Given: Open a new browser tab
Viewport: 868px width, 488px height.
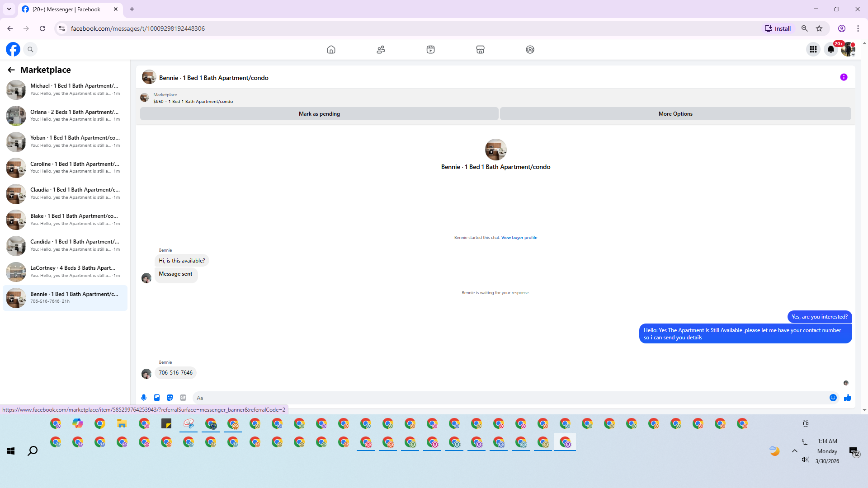Looking at the screenshot, I should coord(132,9).
